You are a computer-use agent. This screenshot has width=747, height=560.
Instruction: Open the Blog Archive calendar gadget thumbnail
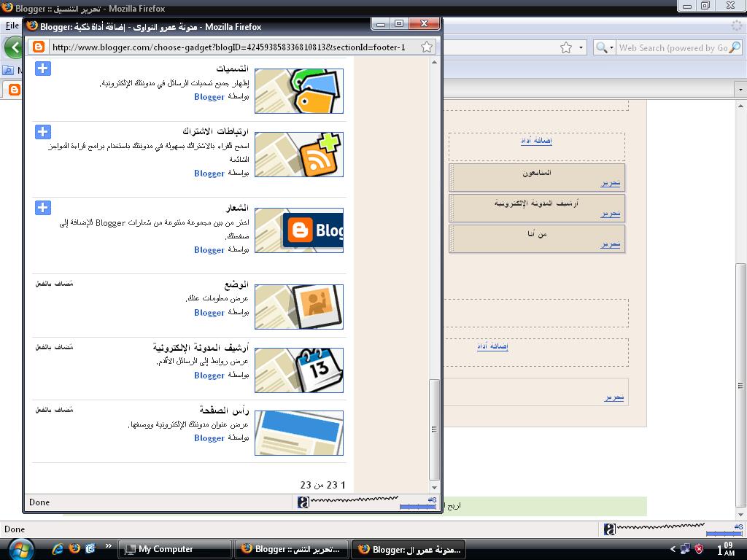[x=298, y=370]
